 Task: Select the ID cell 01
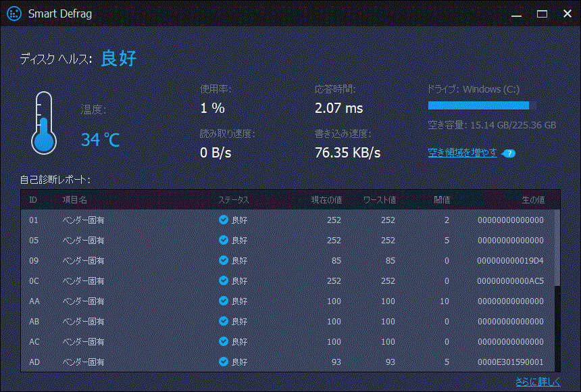[34, 220]
